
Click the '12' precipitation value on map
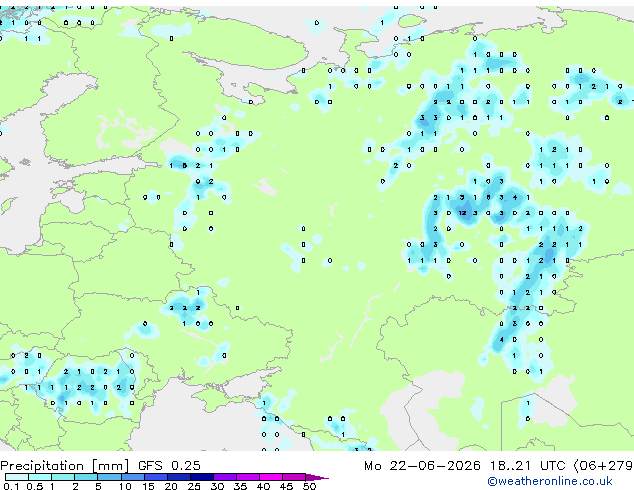(x=463, y=213)
